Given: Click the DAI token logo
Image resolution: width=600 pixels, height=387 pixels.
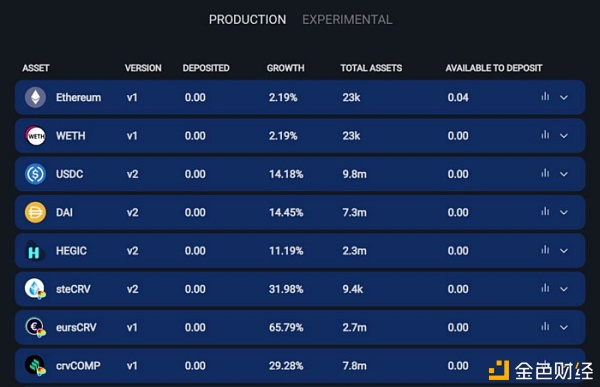Looking at the screenshot, I should [x=35, y=212].
